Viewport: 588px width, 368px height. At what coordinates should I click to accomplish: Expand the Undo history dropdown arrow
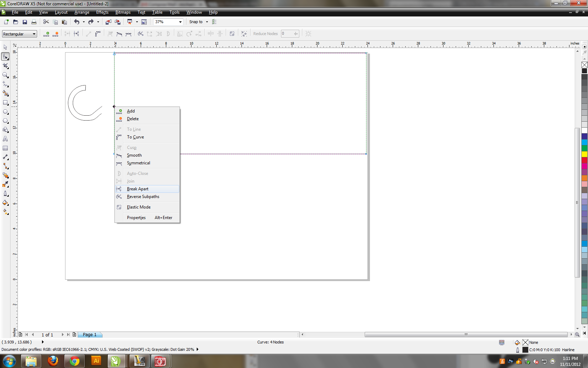click(83, 22)
